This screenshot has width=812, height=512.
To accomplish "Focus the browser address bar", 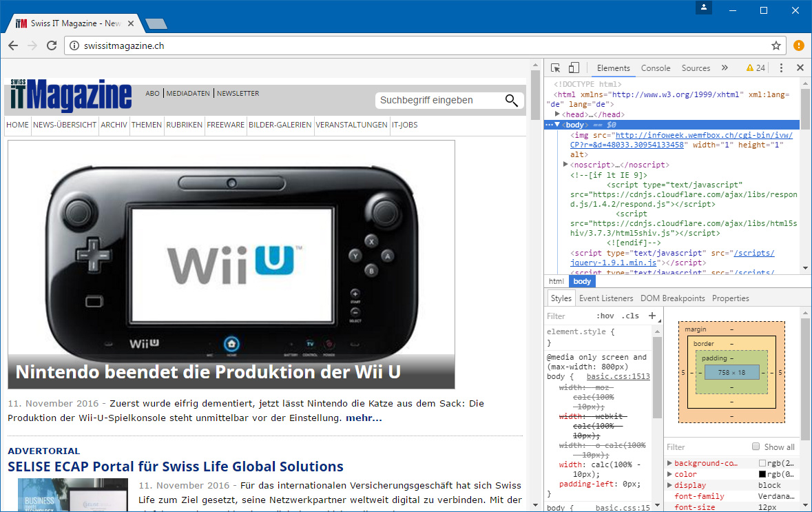I will coord(425,45).
